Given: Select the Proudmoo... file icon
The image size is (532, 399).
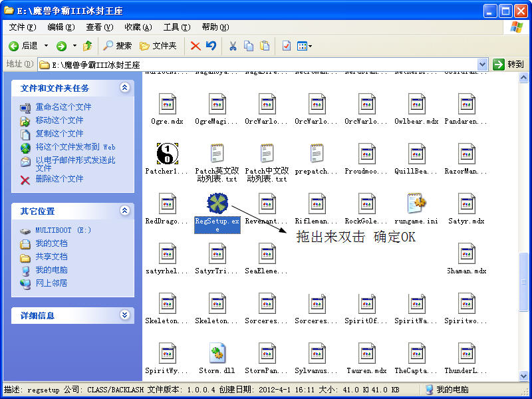Looking at the screenshot, I should point(367,154).
